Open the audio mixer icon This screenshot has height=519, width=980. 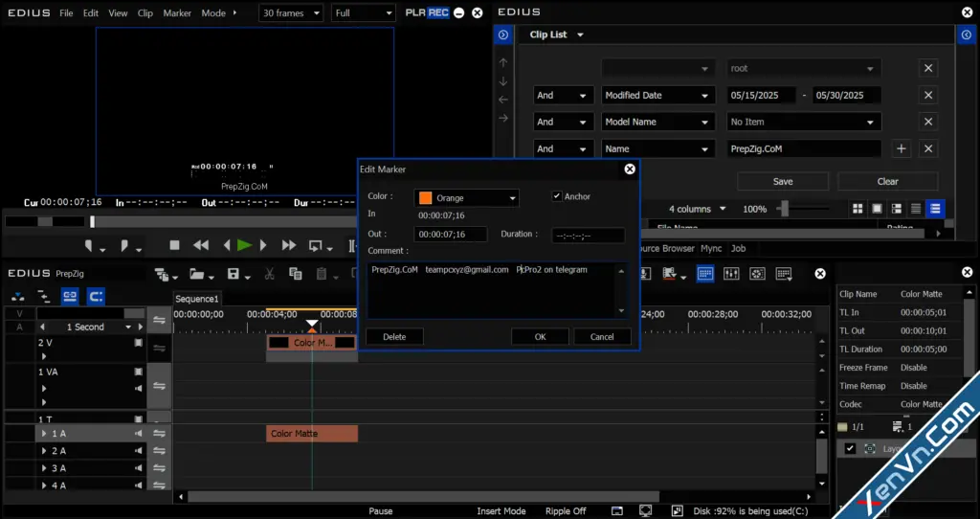(x=731, y=274)
